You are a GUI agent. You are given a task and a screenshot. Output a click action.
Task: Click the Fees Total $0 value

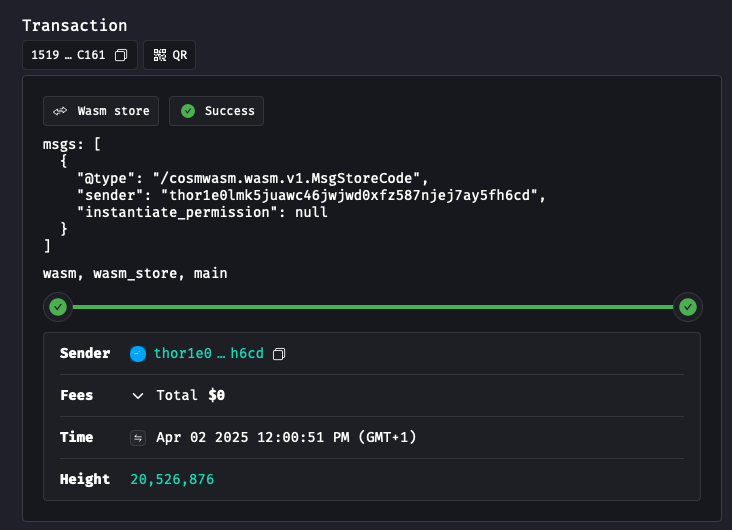pos(190,396)
